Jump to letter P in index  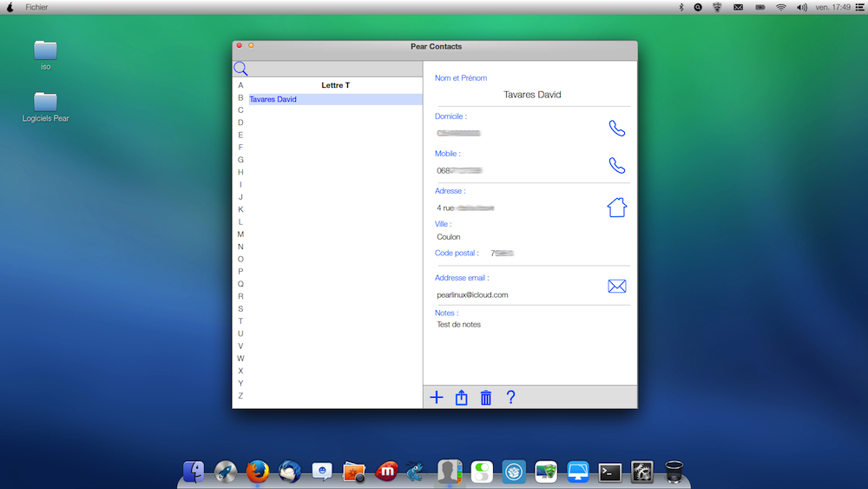(240, 271)
